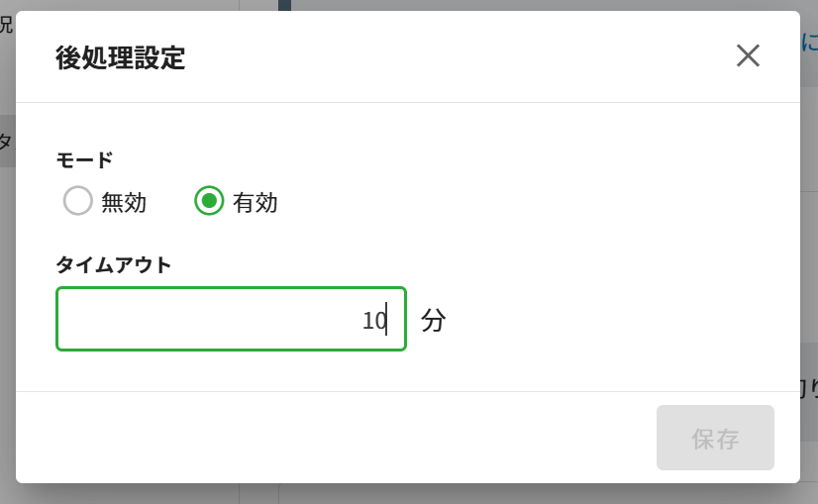Image resolution: width=818 pixels, height=504 pixels.
Task: Click the 後処理設定 dialog title
Action: coord(120,57)
